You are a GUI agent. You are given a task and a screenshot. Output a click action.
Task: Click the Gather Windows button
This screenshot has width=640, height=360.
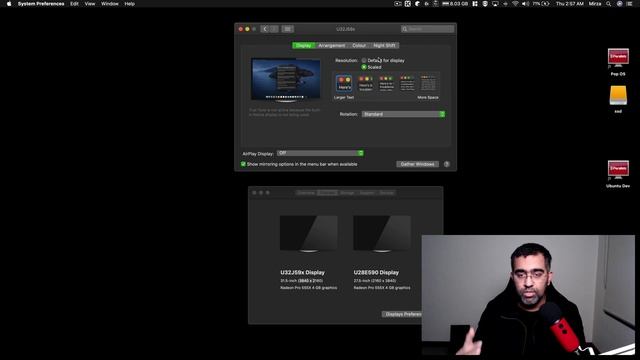(x=417, y=164)
